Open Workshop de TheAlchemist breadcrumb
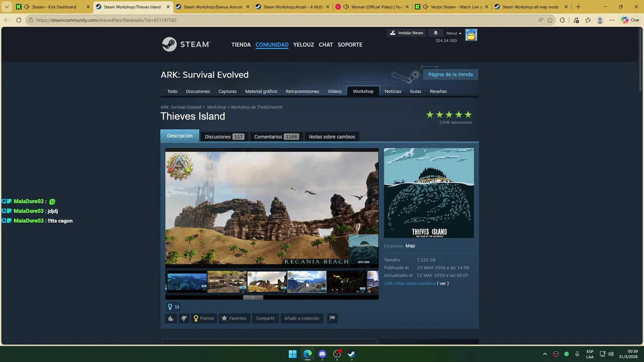The height and width of the screenshot is (362, 644). (x=257, y=107)
